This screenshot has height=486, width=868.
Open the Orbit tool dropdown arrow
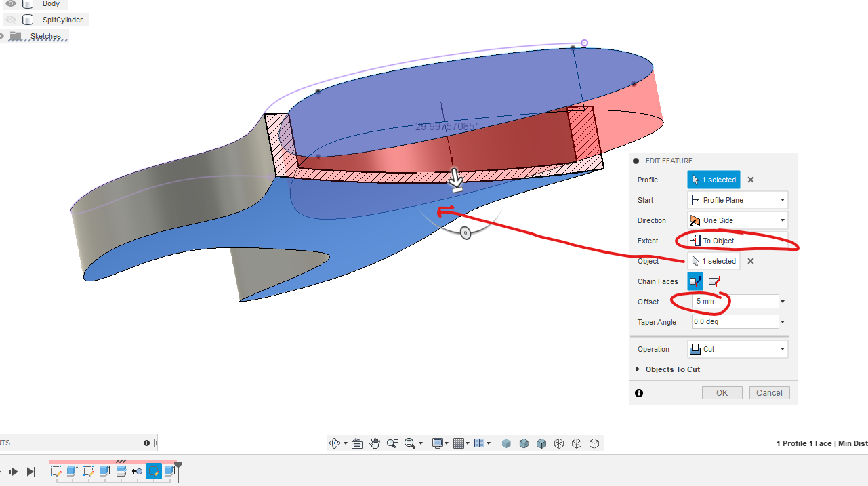pyautogui.click(x=345, y=443)
